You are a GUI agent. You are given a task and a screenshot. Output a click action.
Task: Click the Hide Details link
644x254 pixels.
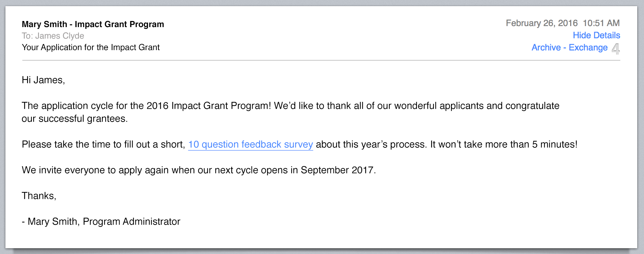(x=596, y=35)
